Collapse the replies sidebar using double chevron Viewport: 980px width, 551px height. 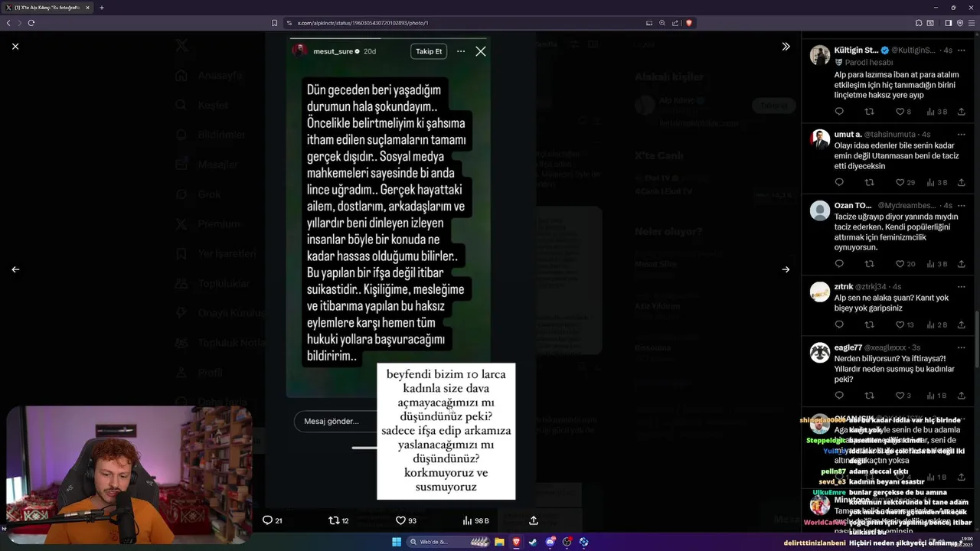(786, 47)
